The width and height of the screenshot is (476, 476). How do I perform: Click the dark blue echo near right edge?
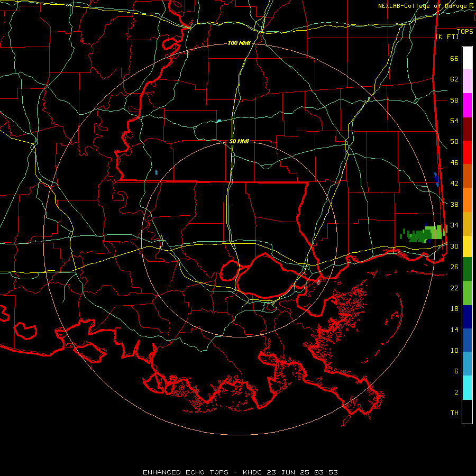(436, 179)
